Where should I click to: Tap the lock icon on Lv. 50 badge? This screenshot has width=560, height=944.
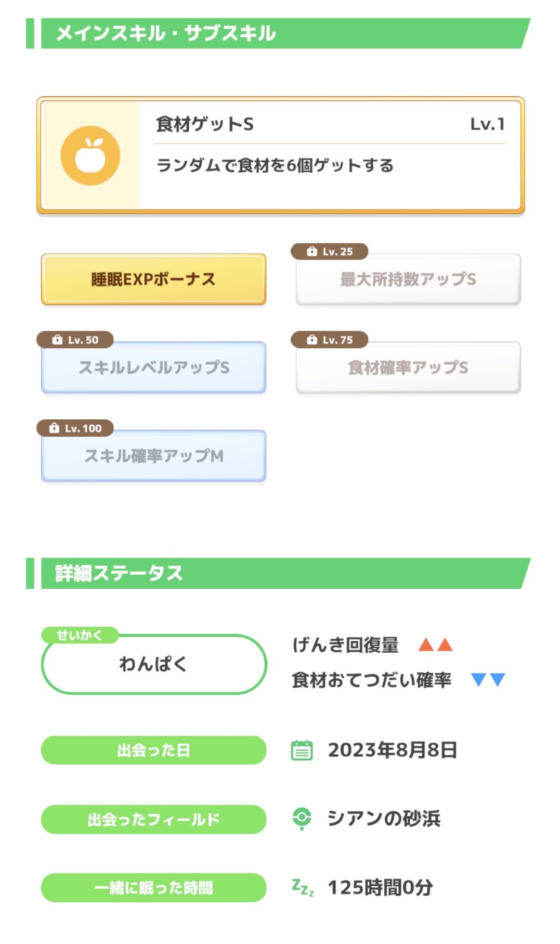click(57, 340)
